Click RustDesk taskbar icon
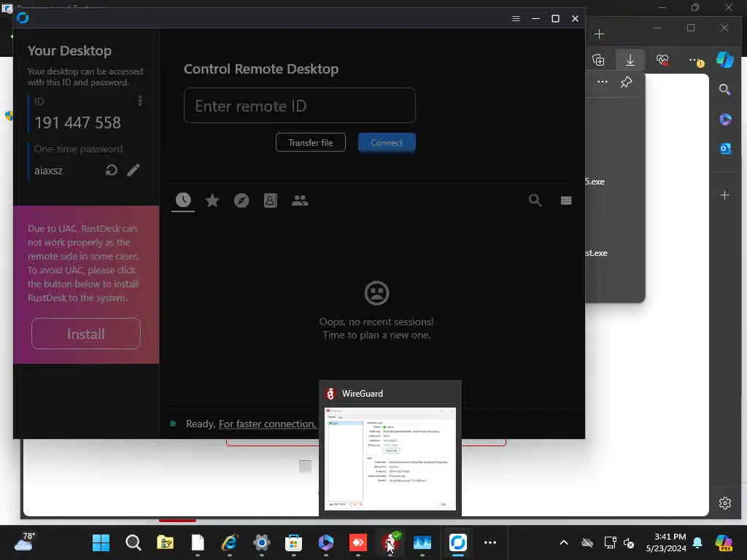This screenshot has width=747, height=560. (x=458, y=542)
